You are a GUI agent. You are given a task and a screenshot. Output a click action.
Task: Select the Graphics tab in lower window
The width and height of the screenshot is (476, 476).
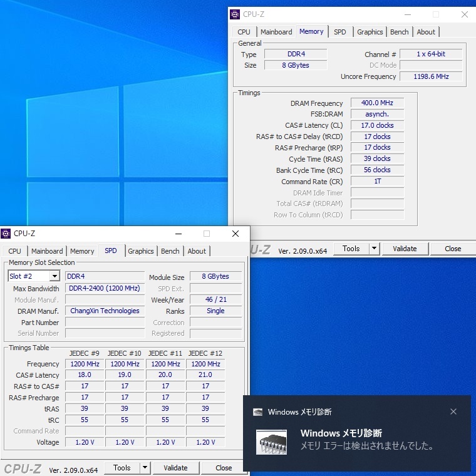(x=141, y=251)
